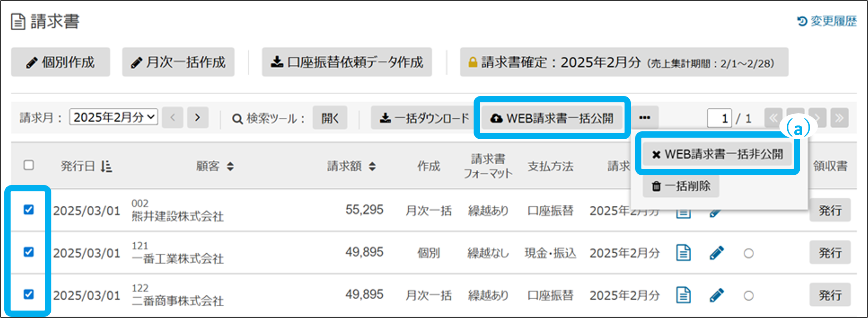Click 口座振替依頼データ作成 download button

pyautogui.click(x=347, y=62)
